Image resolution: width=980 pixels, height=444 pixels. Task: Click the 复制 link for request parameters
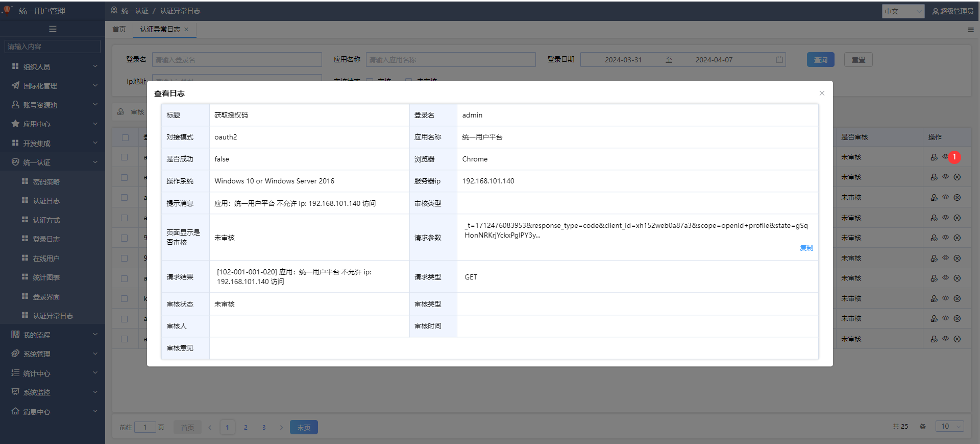(806, 248)
